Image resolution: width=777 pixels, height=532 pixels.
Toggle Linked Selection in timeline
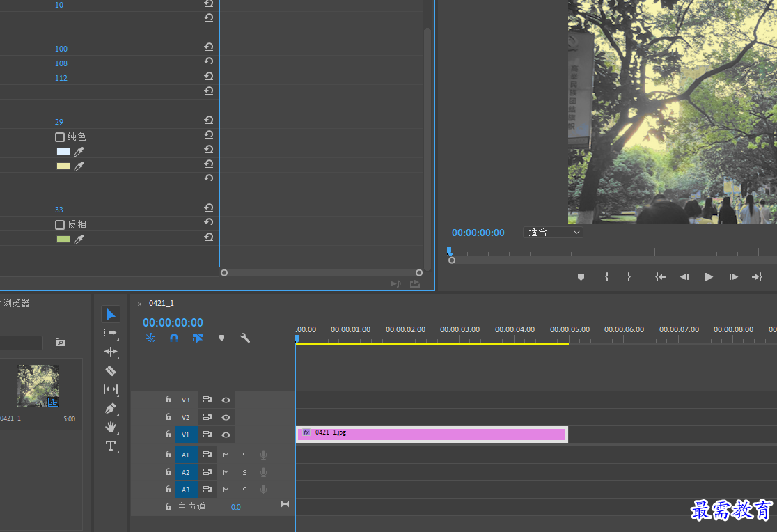(198, 338)
